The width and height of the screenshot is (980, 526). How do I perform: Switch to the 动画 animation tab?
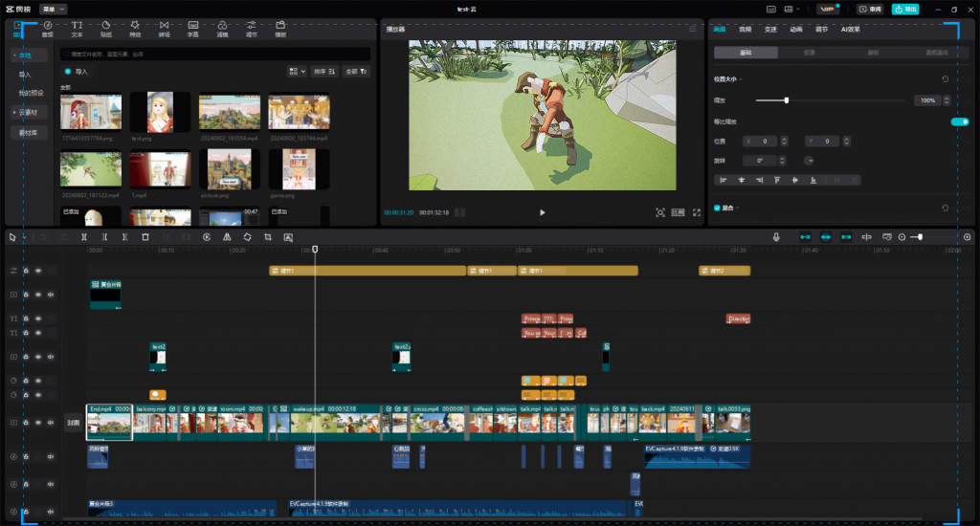click(795, 30)
